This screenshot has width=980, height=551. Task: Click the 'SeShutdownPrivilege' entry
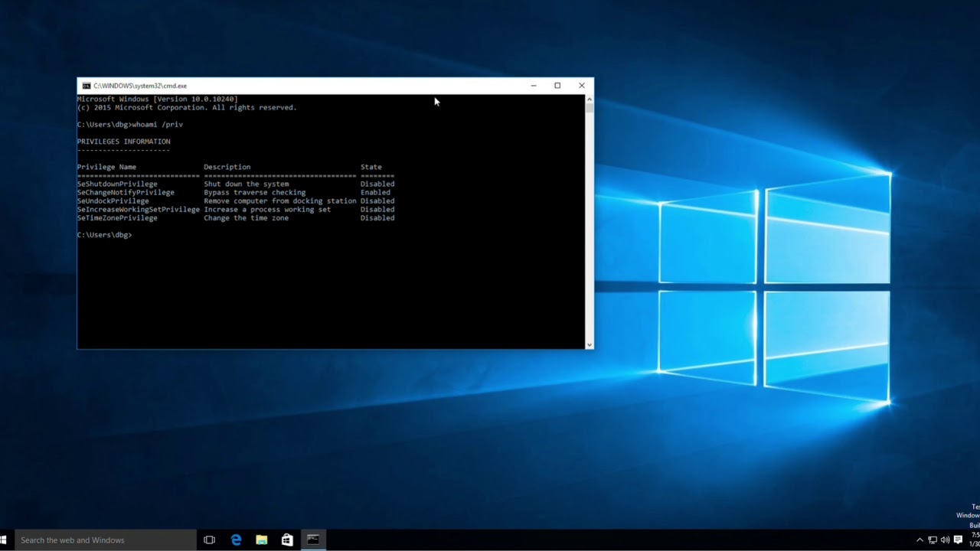[117, 184]
